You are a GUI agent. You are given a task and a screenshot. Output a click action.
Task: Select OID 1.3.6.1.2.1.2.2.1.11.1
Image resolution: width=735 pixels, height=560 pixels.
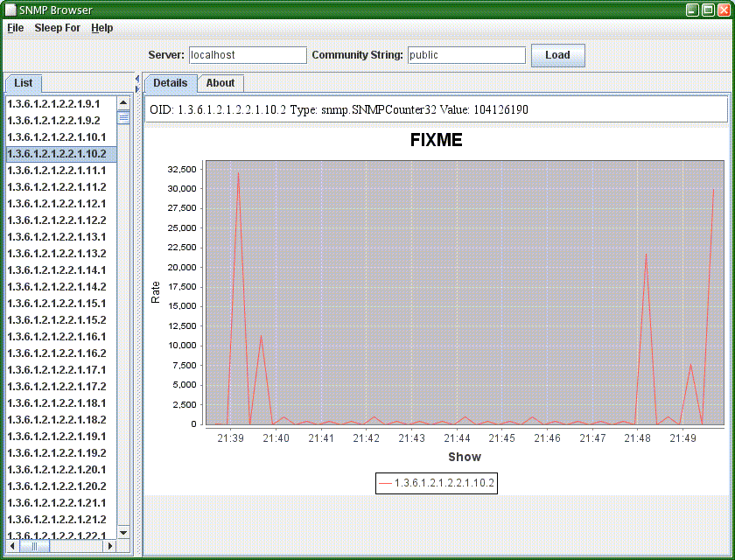click(61, 170)
